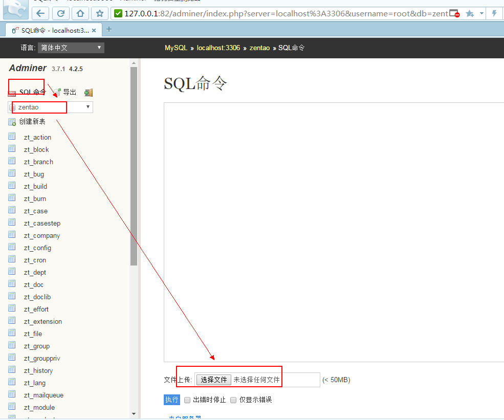Viewport: 504px width, 420px height.
Task: Open a new browser tab
Action: tap(109, 30)
